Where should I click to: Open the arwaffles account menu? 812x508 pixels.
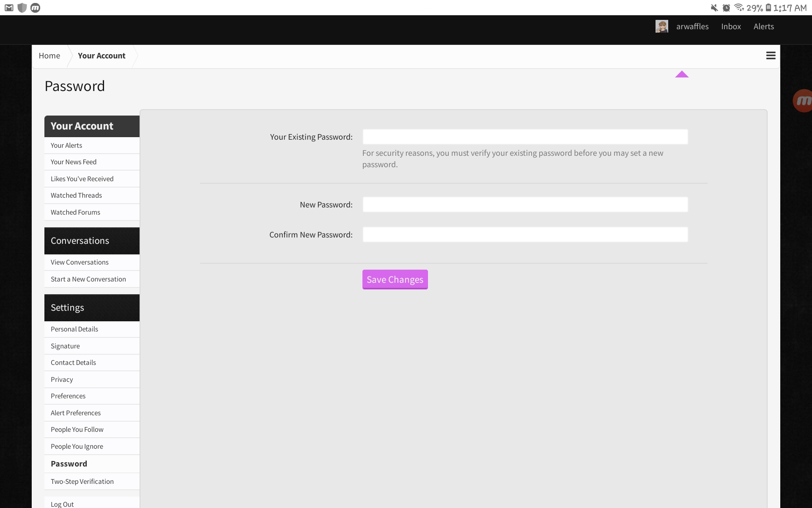point(692,26)
